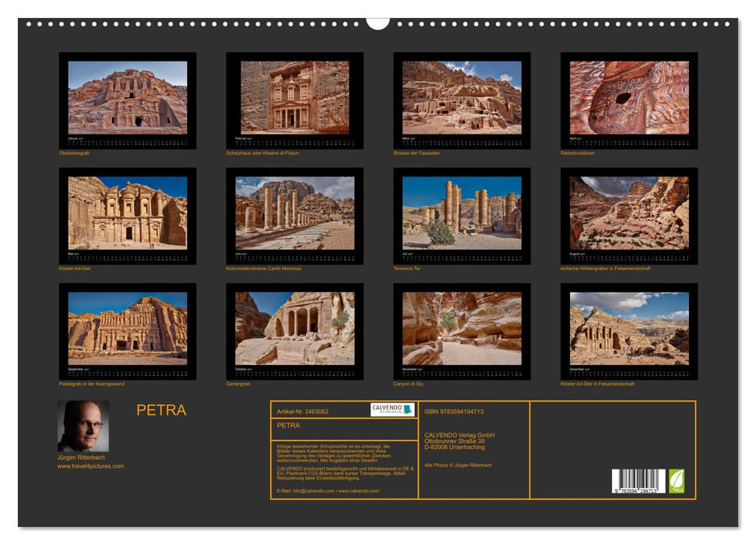Click the Obeliskengrab caption
Viewport: 756px width, 545px height.
74,153
